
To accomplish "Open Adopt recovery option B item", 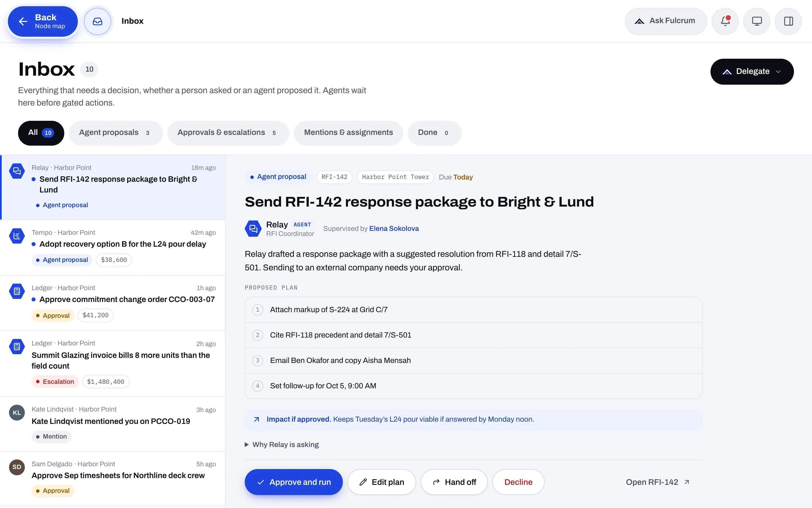I will [x=113, y=248].
